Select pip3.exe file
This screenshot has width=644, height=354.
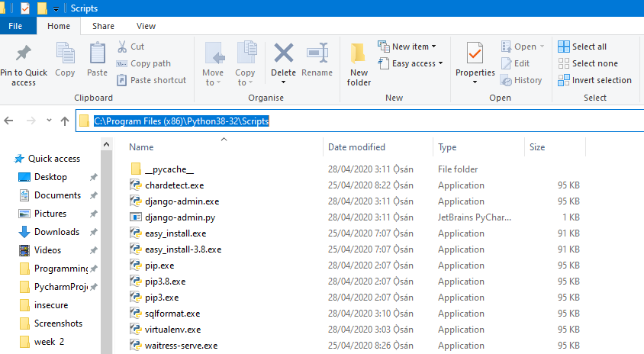pyautogui.click(x=154, y=298)
